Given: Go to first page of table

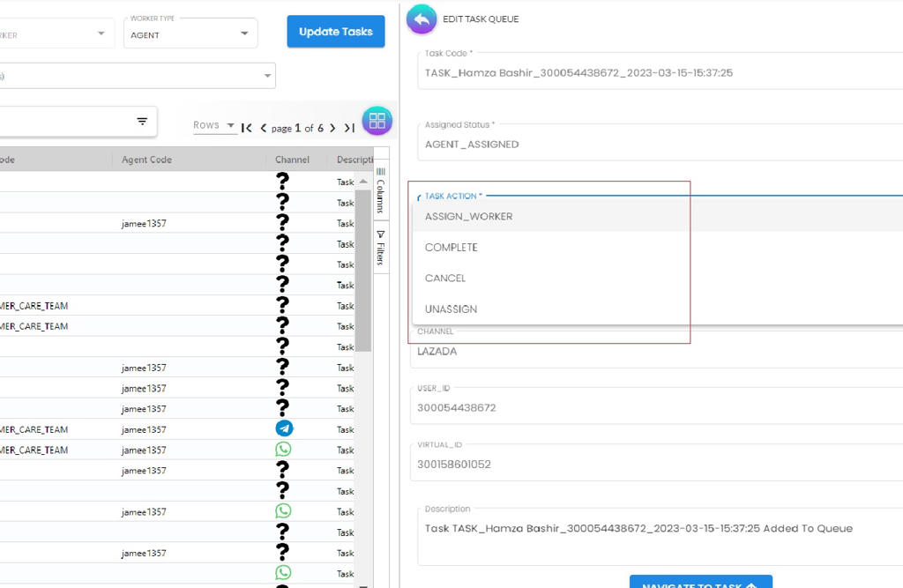Looking at the screenshot, I should [247, 128].
